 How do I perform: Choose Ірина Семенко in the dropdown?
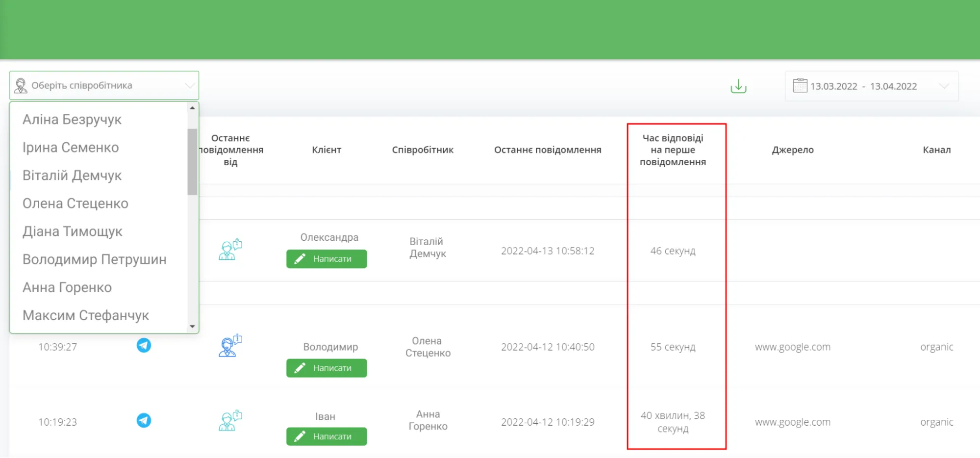71,148
